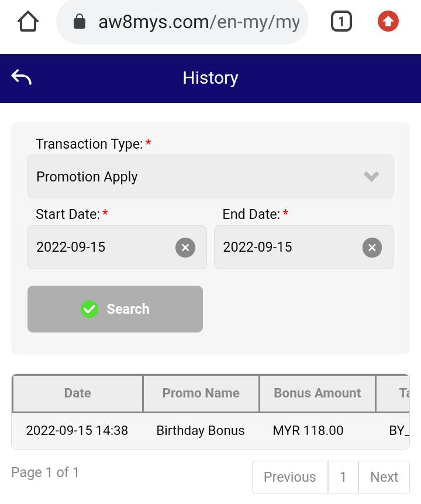Tap the Bonus Amount column header

(317, 393)
